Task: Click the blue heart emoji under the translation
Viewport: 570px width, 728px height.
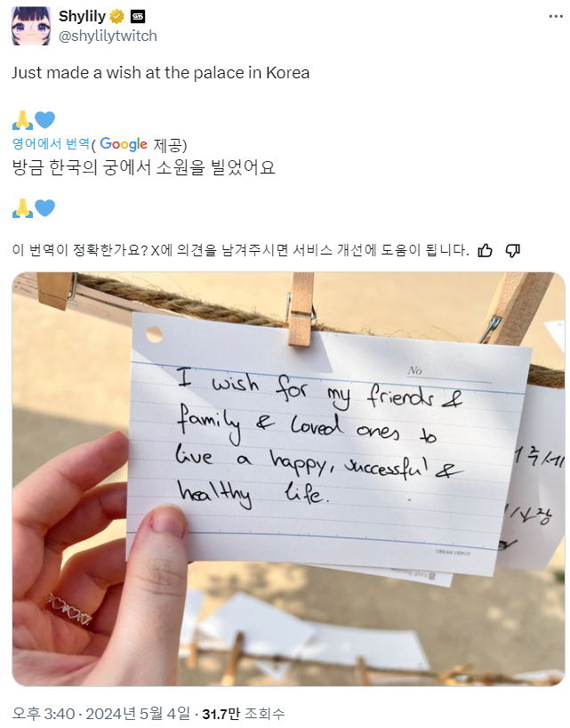Action: (x=45, y=207)
